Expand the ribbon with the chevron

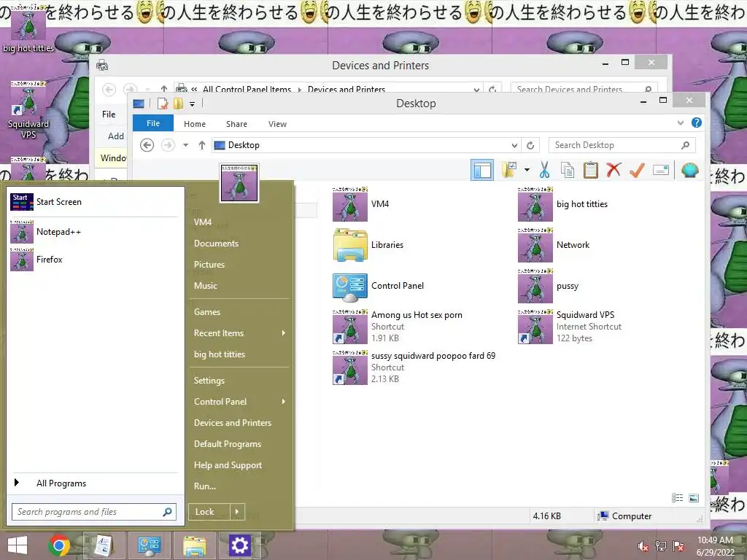click(681, 122)
